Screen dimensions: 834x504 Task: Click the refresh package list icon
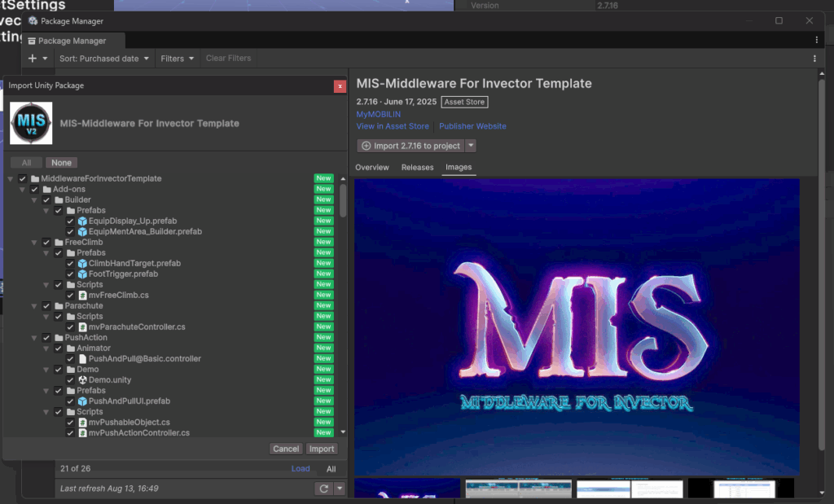[x=324, y=489]
